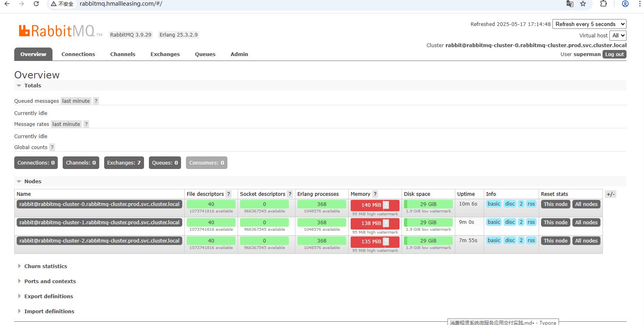This screenshot has height=325, width=644.
Task: Bookmark page with star icon
Action: pyautogui.click(x=583, y=4)
